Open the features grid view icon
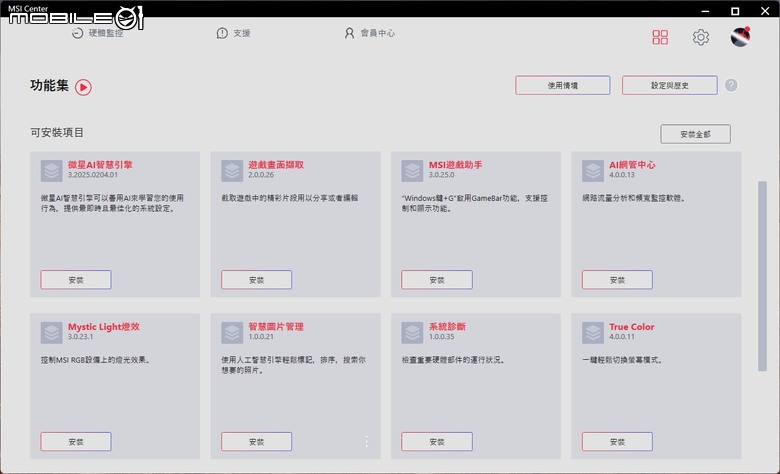Image resolution: width=780 pixels, height=474 pixels. coord(660,37)
